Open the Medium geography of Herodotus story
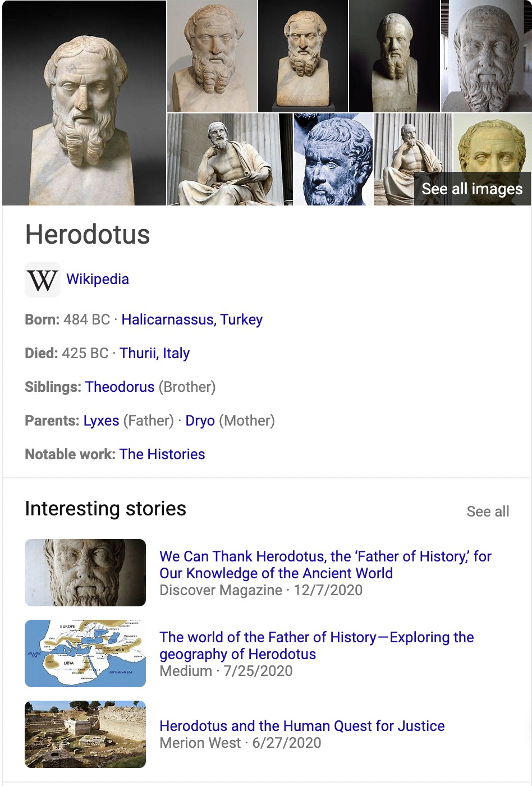Viewport: 532px width, 786px height. tap(317, 646)
